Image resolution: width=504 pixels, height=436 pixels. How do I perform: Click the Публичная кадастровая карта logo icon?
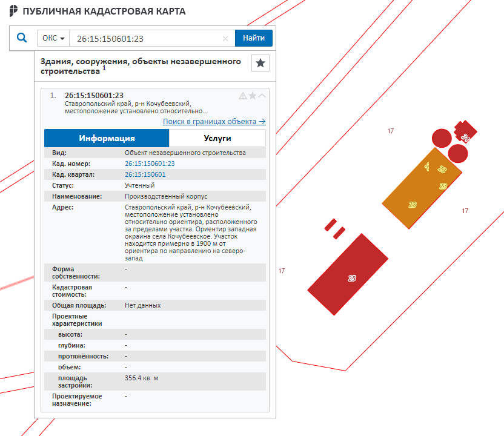(14, 11)
